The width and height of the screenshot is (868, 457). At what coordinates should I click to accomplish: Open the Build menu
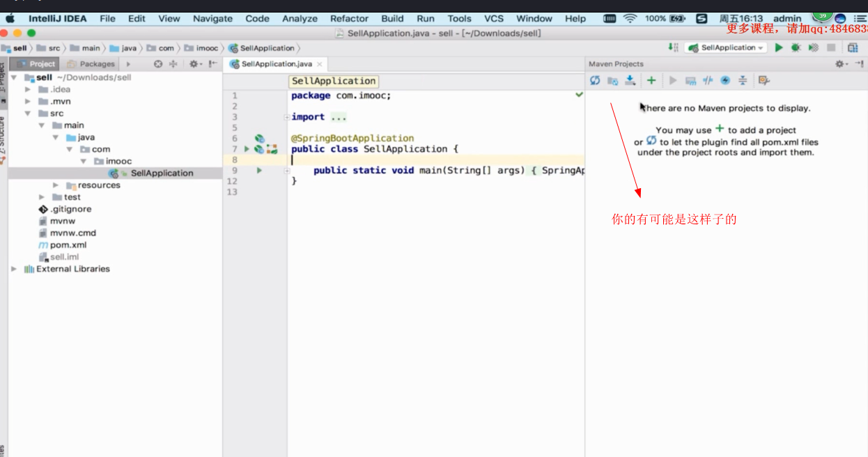[392, 19]
